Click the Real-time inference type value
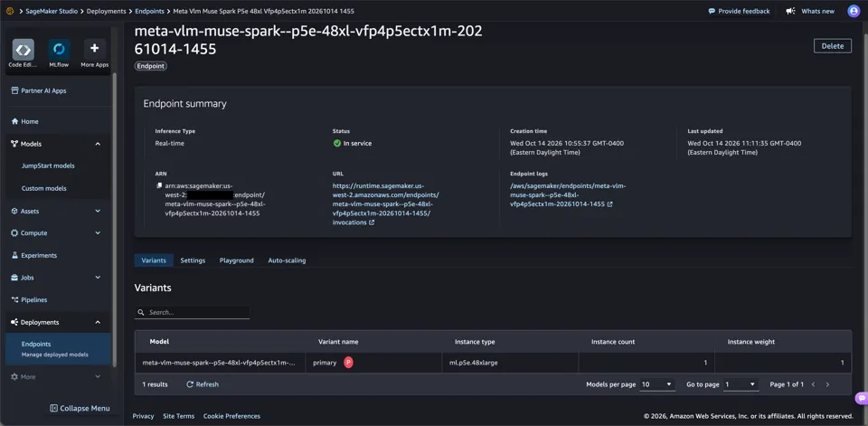Viewport: 868px width, 426px height. point(170,143)
